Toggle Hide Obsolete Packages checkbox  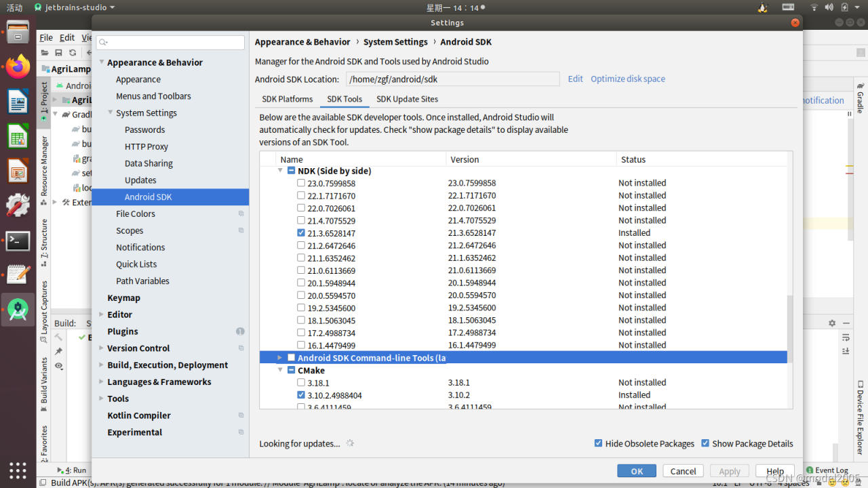(x=598, y=443)
